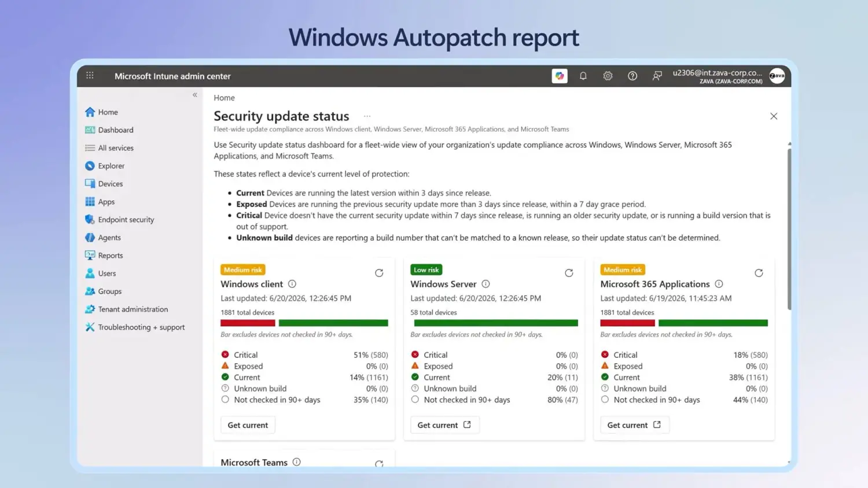Screen dimensions: 868x488
Task: Click Medium risk badge on Microsoft 365 Applications
Action: click(x=623, y=270)
